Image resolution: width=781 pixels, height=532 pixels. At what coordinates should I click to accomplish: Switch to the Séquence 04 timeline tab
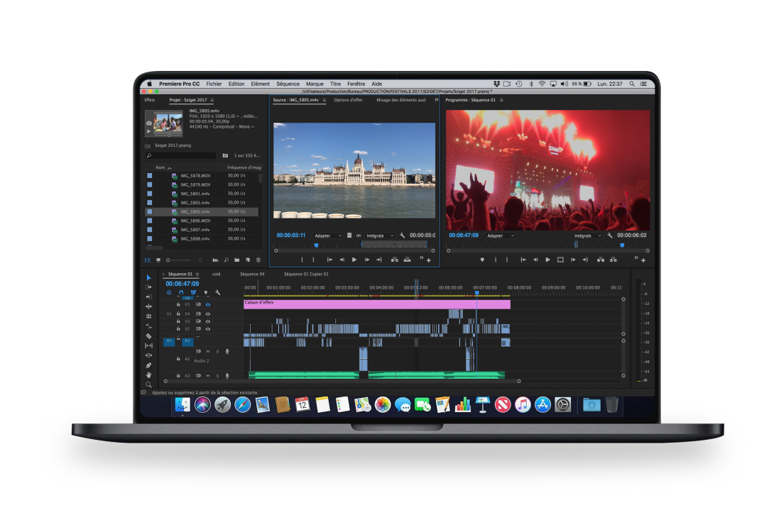click(252, 274)
